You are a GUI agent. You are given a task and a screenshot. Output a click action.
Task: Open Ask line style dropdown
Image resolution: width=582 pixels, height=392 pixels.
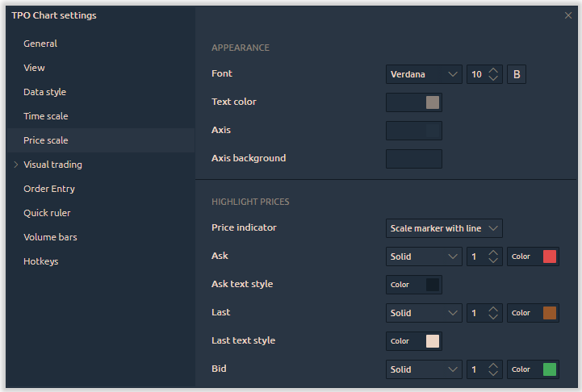click(x=424, y=256)
